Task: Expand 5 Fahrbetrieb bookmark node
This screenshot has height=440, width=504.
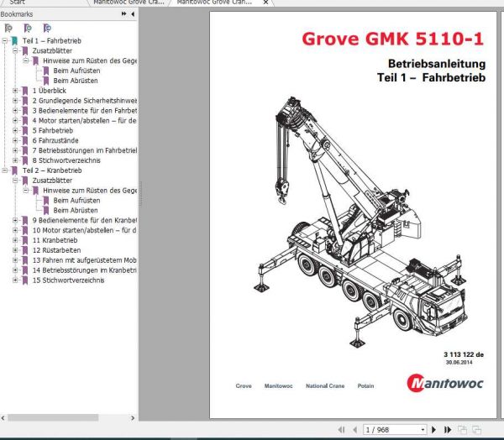Action: (15, 130)
